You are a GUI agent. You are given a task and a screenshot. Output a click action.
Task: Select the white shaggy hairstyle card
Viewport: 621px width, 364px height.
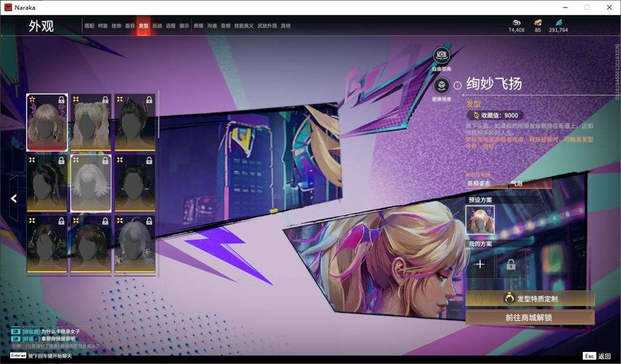[91, 183]
